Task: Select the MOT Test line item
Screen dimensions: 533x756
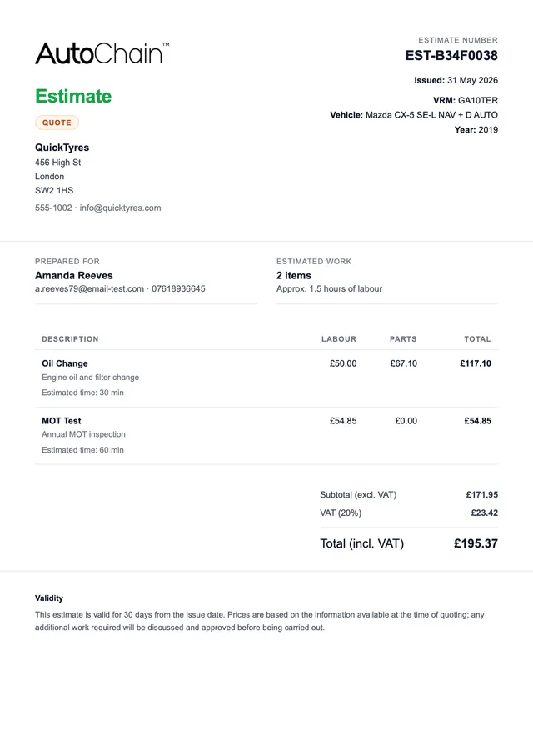Action: [x=266, y=435]
